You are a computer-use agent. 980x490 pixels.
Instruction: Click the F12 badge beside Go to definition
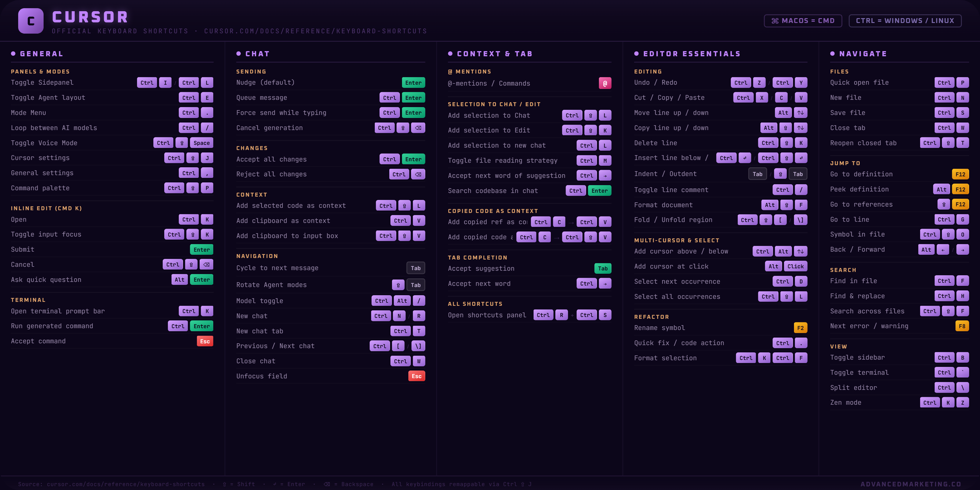961,174
